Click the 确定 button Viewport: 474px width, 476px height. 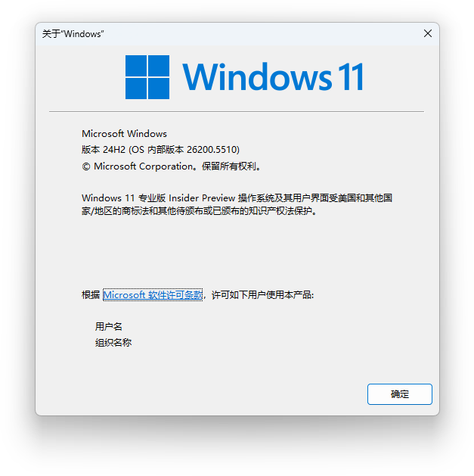pos(399,394)
